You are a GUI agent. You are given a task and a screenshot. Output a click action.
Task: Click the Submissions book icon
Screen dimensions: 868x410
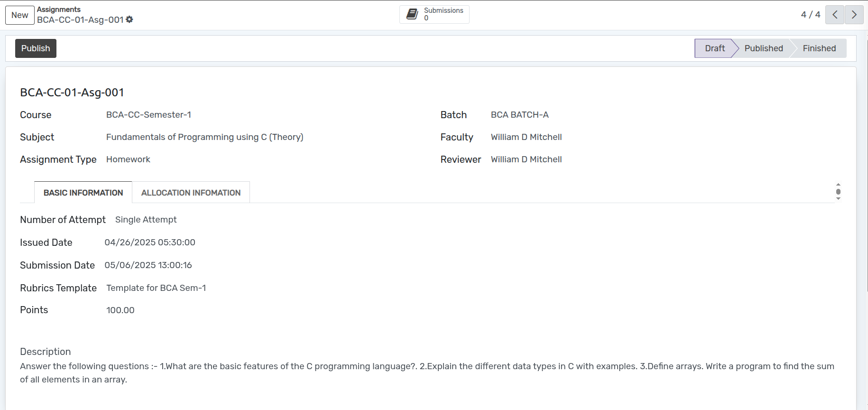pos(413,14)
